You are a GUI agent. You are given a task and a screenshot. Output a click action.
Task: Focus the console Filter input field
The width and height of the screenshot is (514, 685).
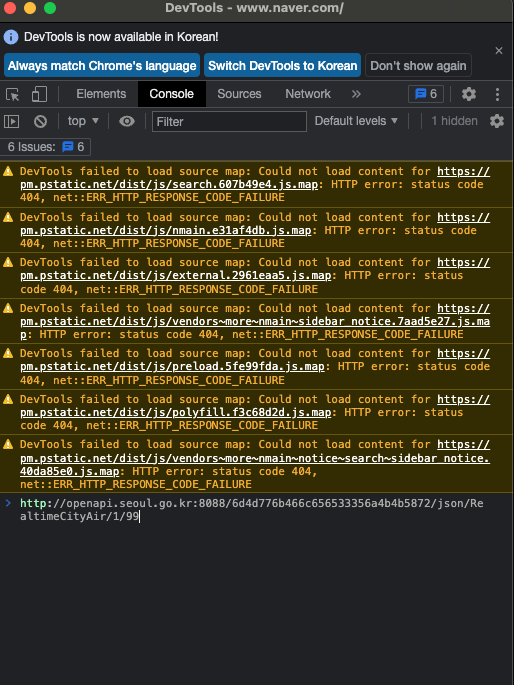pyautogui.click(x=229, y=121)
